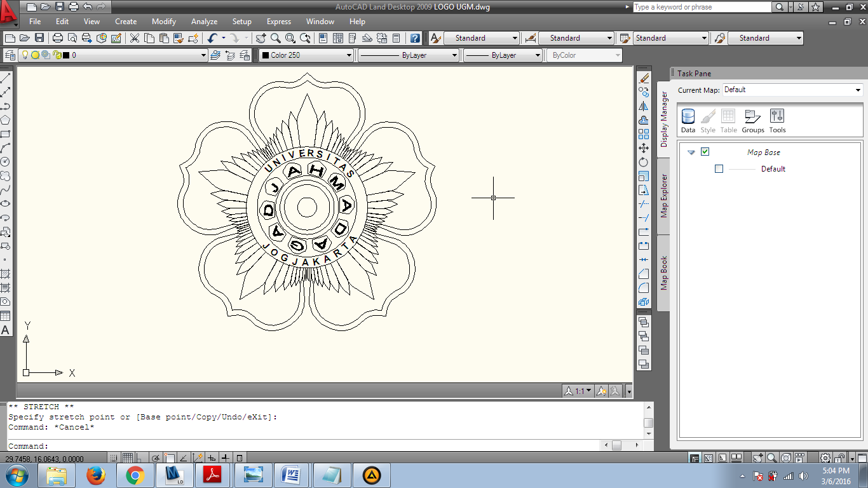Expand the Undo history dropdown arrow
This screenshot has height=488, width=868.
(224, 38)
